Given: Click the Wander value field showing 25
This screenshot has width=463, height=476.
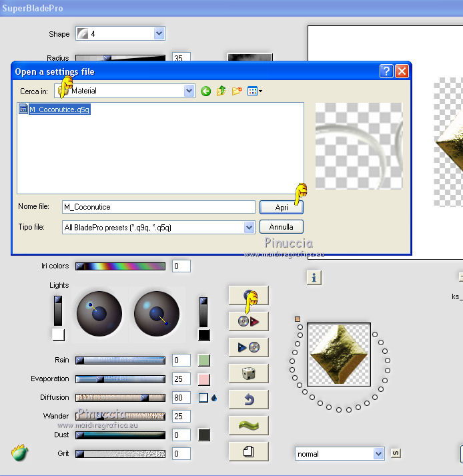Looking at the screenshot, I should 181,416.
